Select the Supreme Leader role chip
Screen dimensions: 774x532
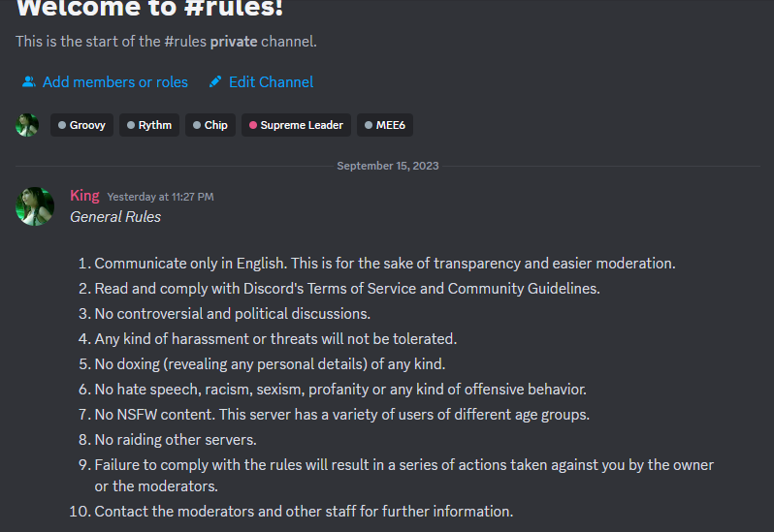click(296, 125)
